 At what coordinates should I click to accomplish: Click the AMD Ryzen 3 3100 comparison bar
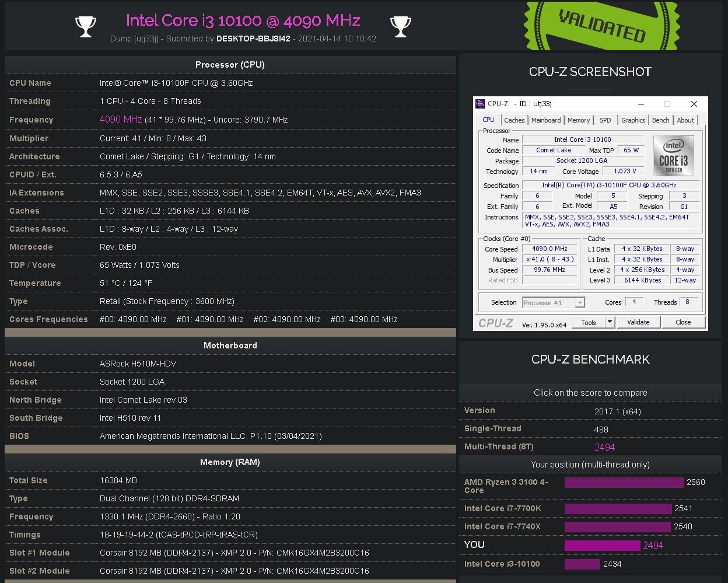coord(624,483)
